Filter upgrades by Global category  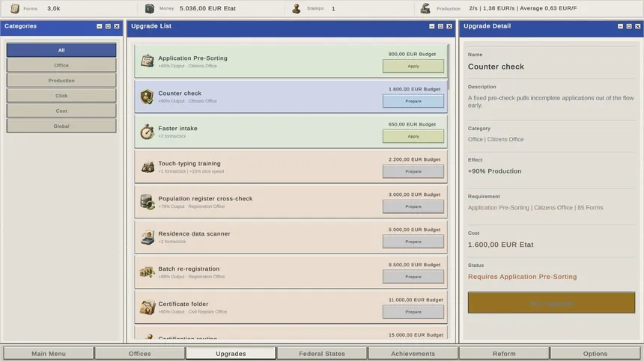(x=61, y=126)
